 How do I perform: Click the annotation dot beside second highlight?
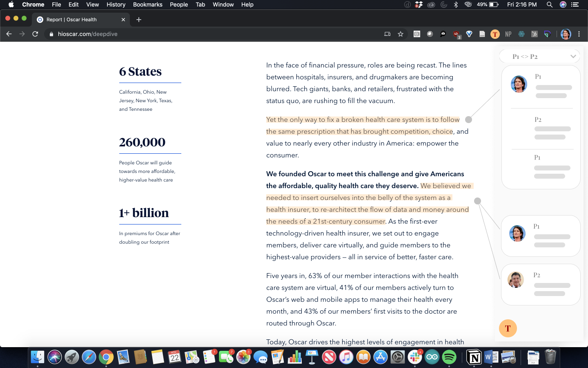tap(477, 201)
